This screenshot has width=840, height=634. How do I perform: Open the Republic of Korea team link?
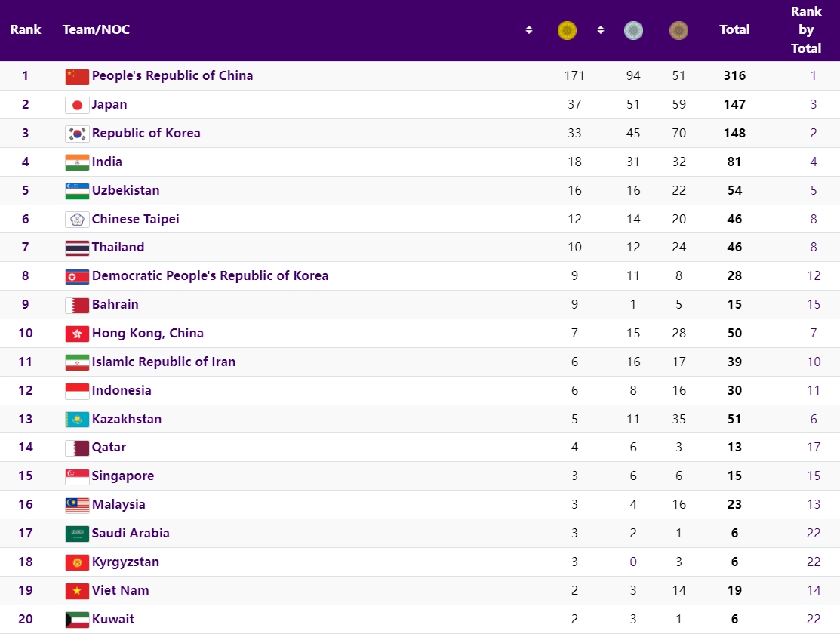(x=146, y=133)
